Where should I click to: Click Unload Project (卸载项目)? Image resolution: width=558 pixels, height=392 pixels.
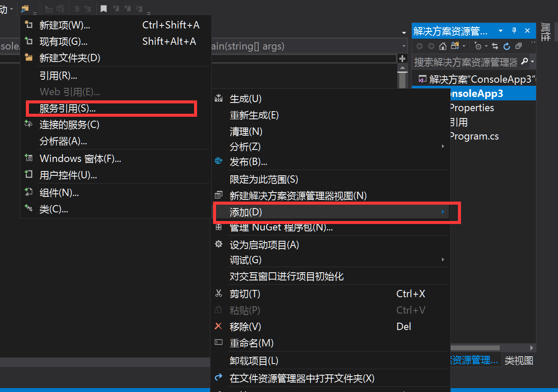tap(330, 361)
